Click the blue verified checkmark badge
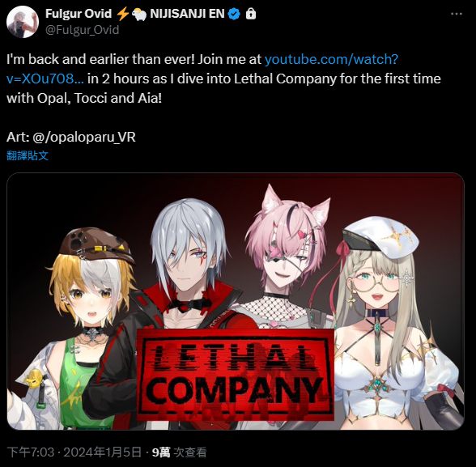 (x=234, y=14)
